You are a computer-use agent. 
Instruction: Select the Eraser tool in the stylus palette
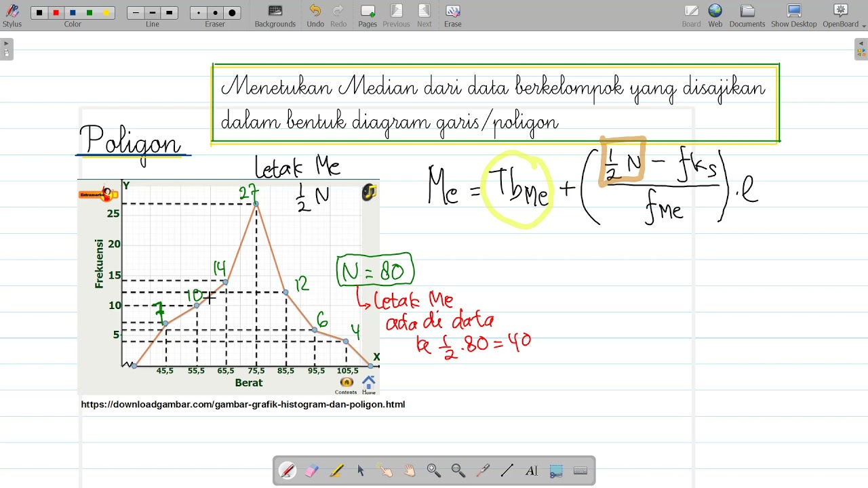[x=312, y=470]
